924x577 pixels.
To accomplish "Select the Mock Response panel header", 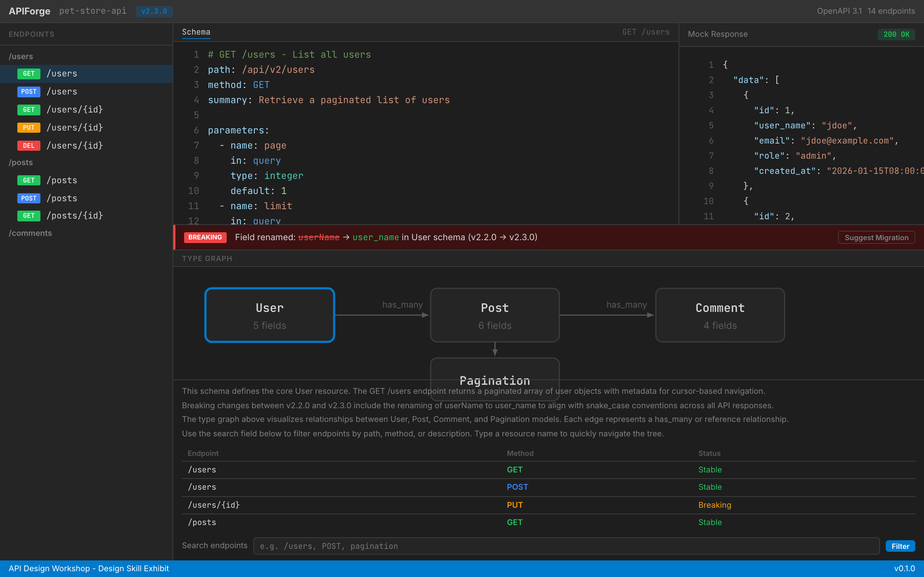I will 718,34.
